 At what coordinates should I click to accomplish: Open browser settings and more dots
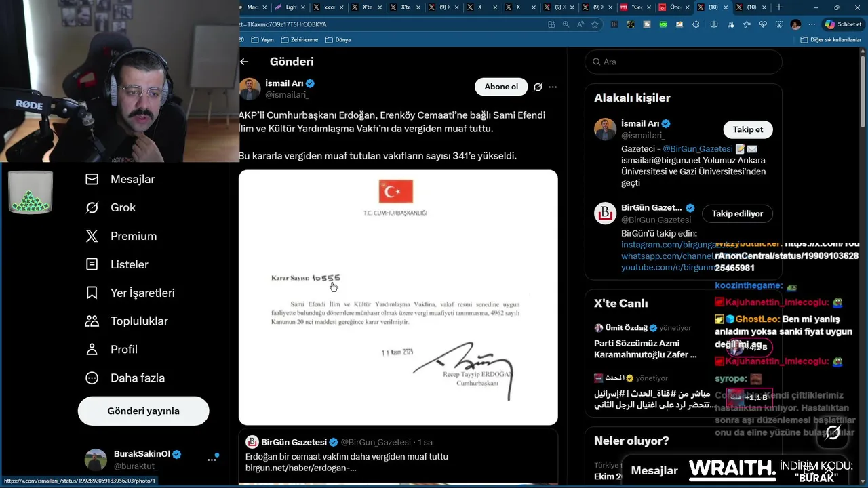coord(812,24)
